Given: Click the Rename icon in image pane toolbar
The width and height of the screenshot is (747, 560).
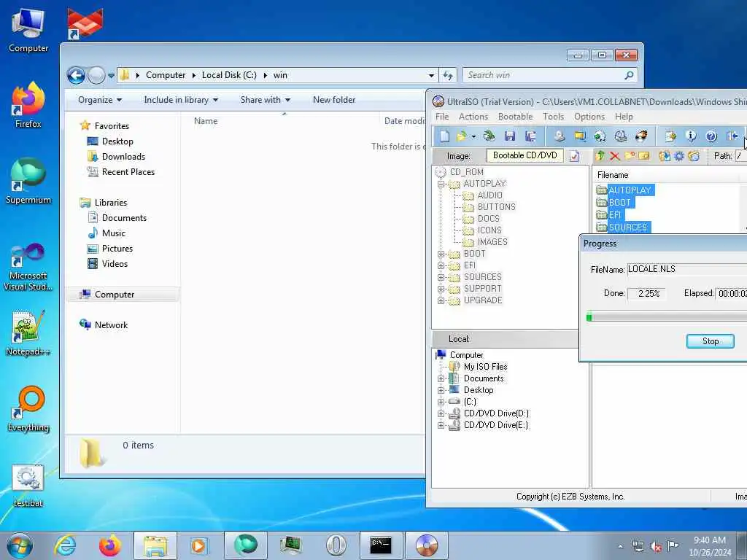Looking at the screenshot, I should tap(644, 156).
